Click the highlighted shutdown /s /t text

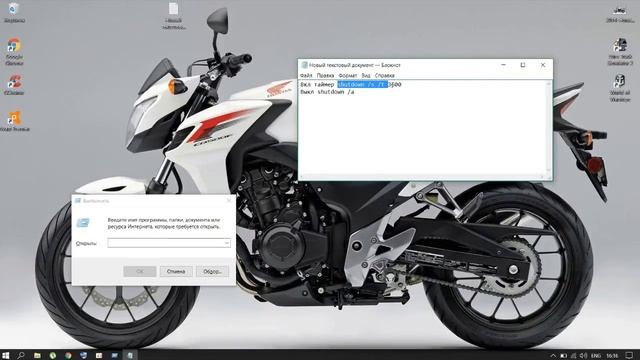pyautogui.click(x=362, y=84)
